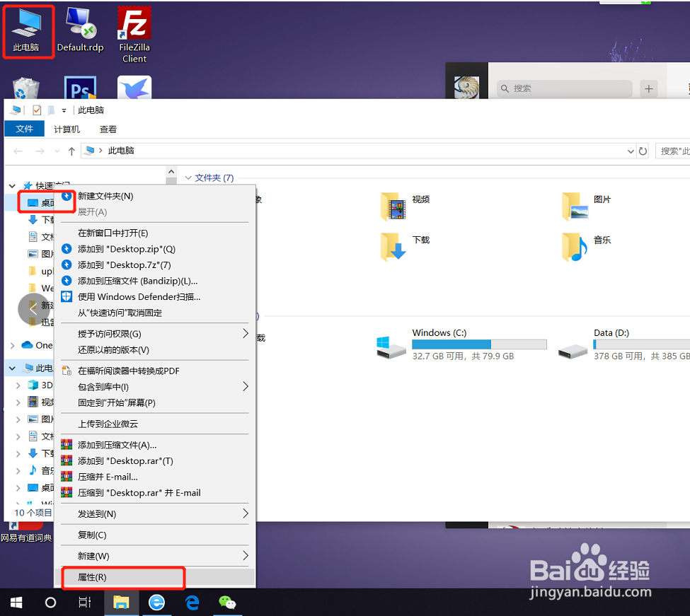Click 上传到企业微云

(x=154, y=424)
